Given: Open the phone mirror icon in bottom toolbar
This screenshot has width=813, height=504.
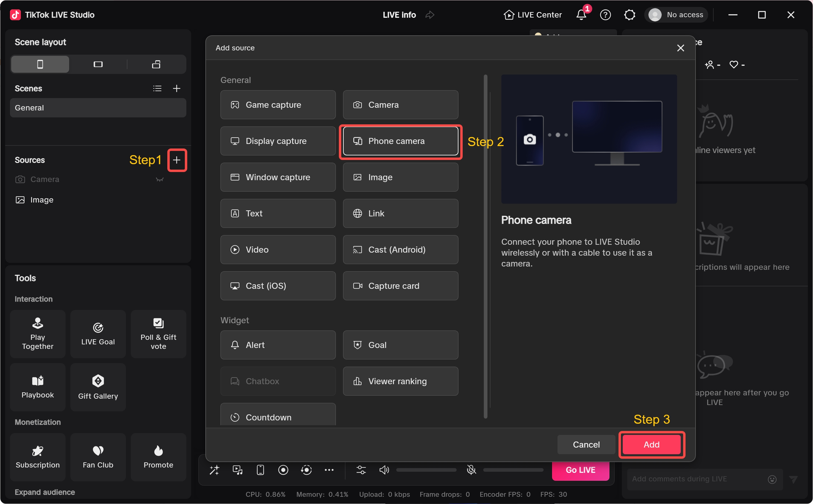Looking at the screenshot, I should 260,470.
